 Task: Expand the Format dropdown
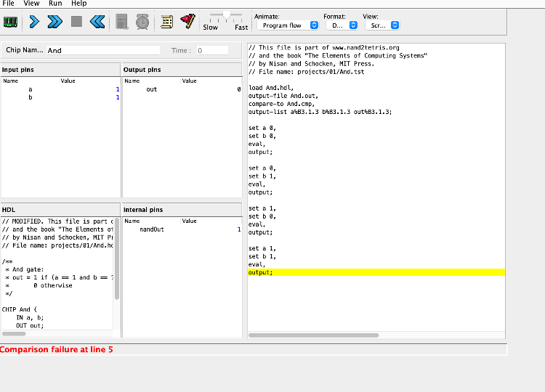(341, 25)
